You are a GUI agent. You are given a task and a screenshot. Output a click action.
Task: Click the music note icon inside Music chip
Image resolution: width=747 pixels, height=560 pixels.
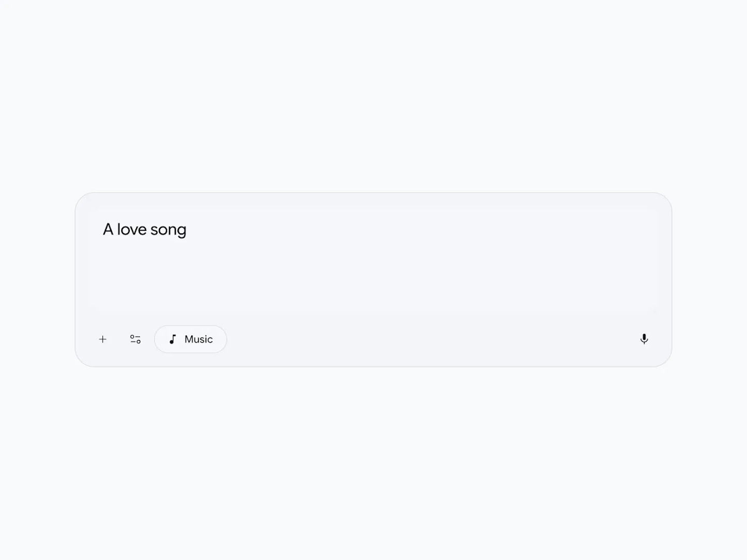(172, 339)
